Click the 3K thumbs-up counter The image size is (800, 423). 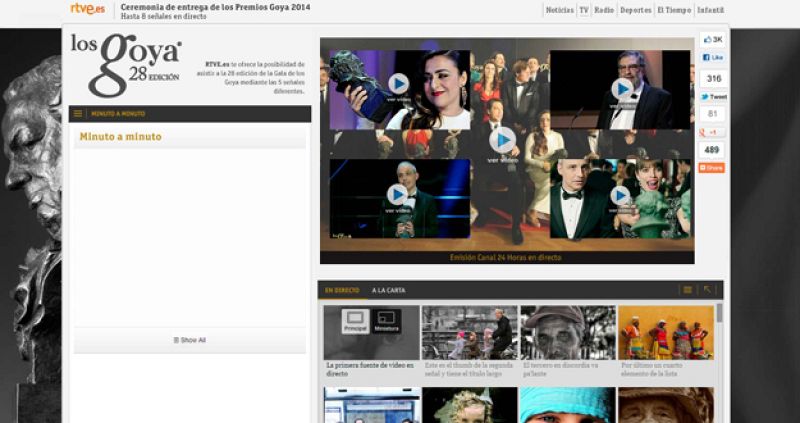click(x=713, y=40)
